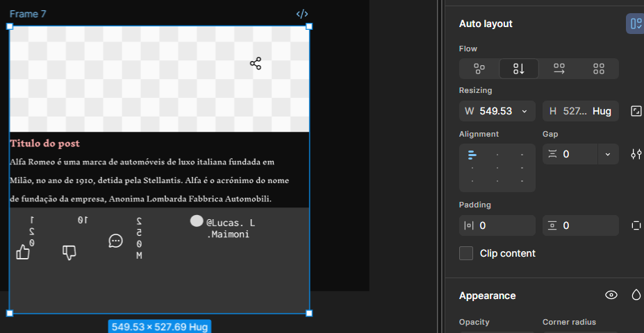Select the horizontal flow option
This screenshot has width=644, height=333.
coord(559,69)
